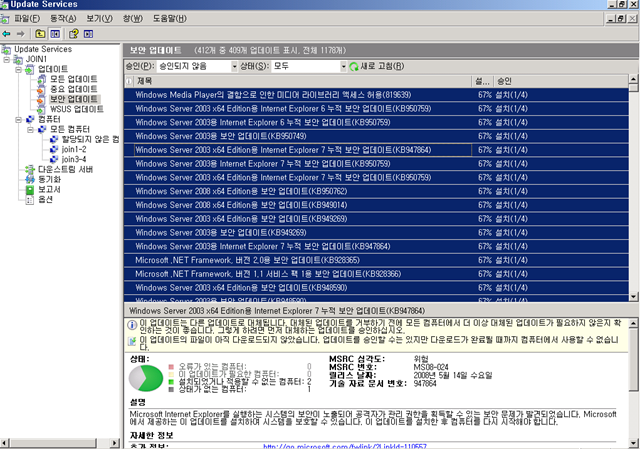Click the update list scroll up arrow
The image size is (640, 449).
click(x=633, y=79)
